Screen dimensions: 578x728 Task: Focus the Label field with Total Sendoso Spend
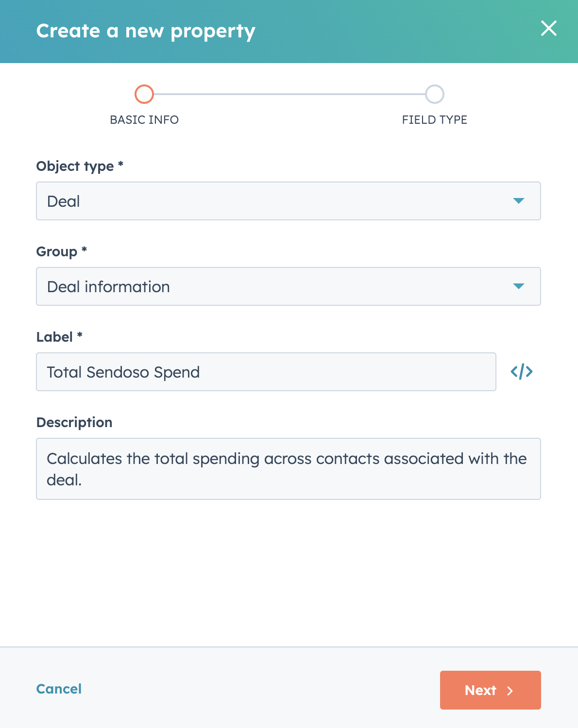pyautogui.click(x=266, y=372)
